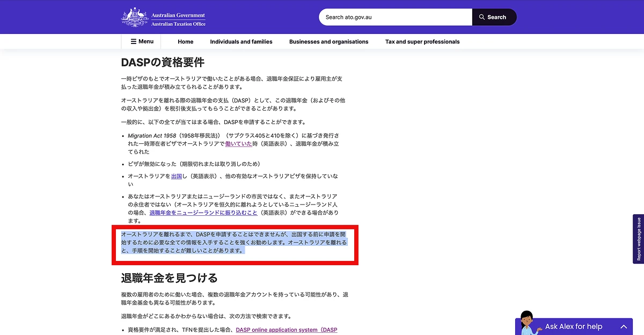Click Report webpage issue side tab
644x335 pixels.
(x=638, y=239)
